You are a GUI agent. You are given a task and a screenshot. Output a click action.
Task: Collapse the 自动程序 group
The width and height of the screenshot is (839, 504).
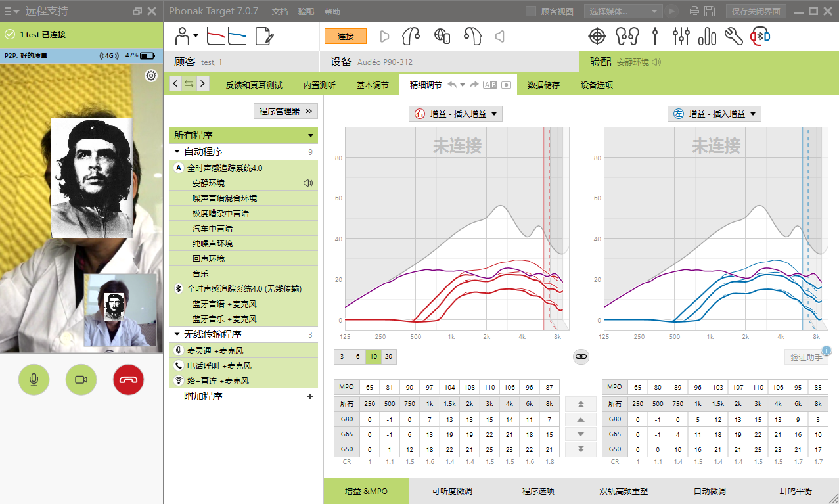pyautogui.click(x=177, y=152)
